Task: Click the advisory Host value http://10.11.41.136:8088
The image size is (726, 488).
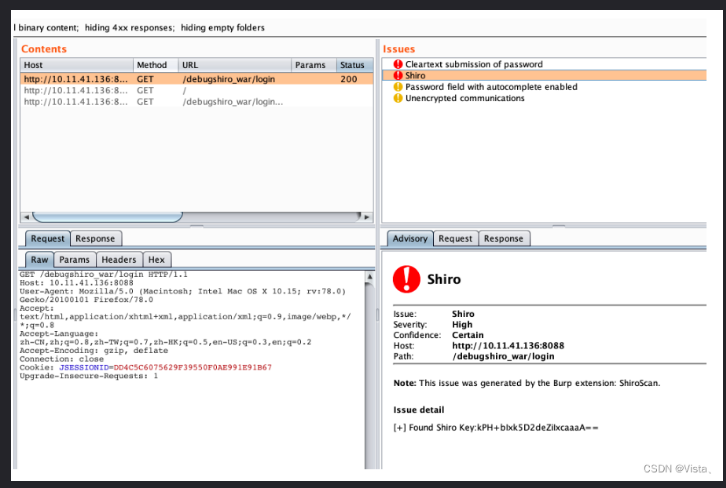Action: tap(508, 346)
